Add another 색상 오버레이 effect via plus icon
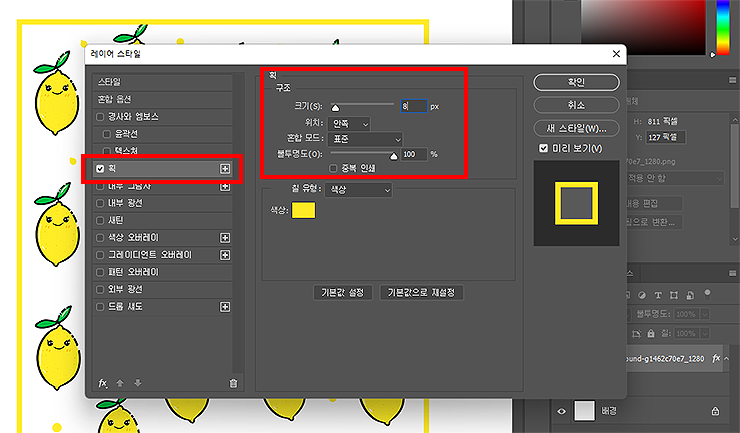740x433 pixels. [225, 238]
